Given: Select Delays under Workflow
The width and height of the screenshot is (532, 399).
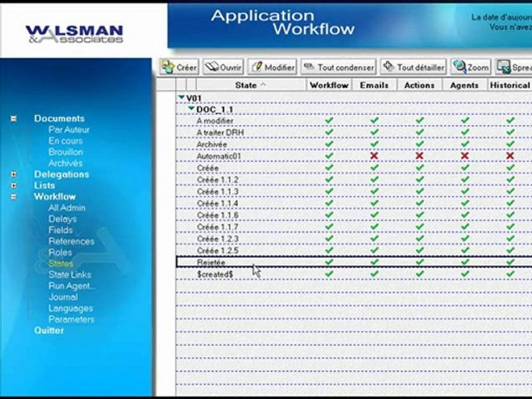Looking at the screenshot, I should click(63, 219).
